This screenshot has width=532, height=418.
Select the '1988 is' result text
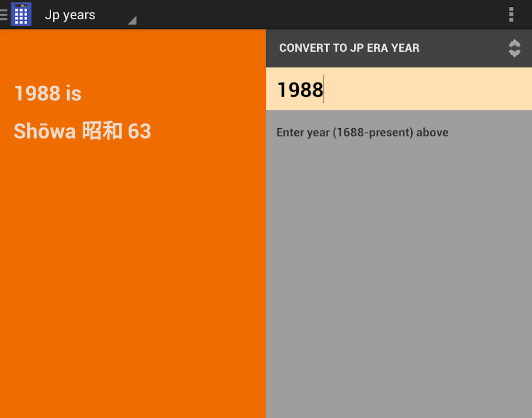48,93
